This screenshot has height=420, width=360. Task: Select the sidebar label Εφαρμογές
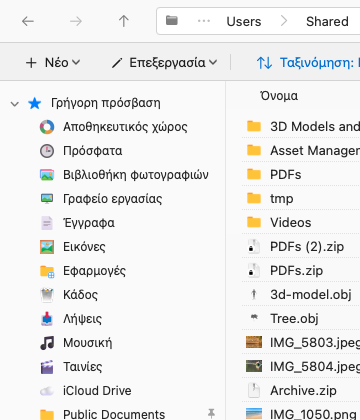pos(94,271)
